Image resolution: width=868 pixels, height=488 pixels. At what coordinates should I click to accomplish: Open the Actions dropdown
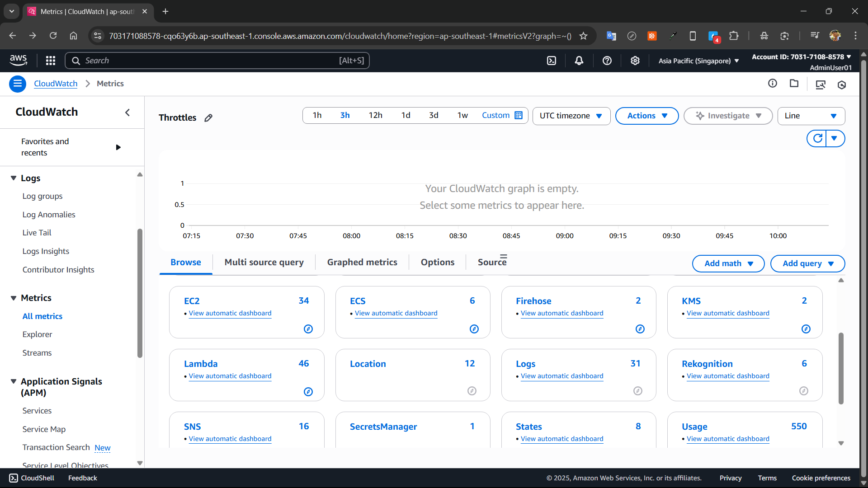pos(647,116)
